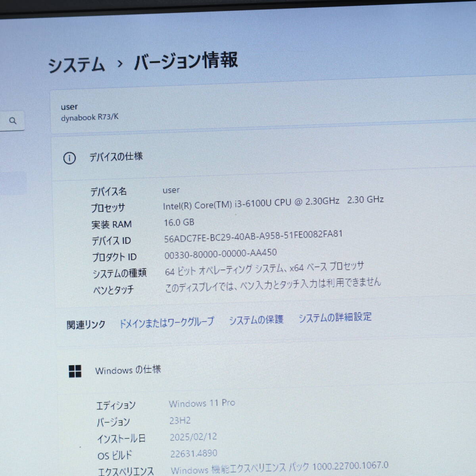Screen dimensions: 476x476
Task: Select OS build value 22631.4890
Action: click(194, 453)
